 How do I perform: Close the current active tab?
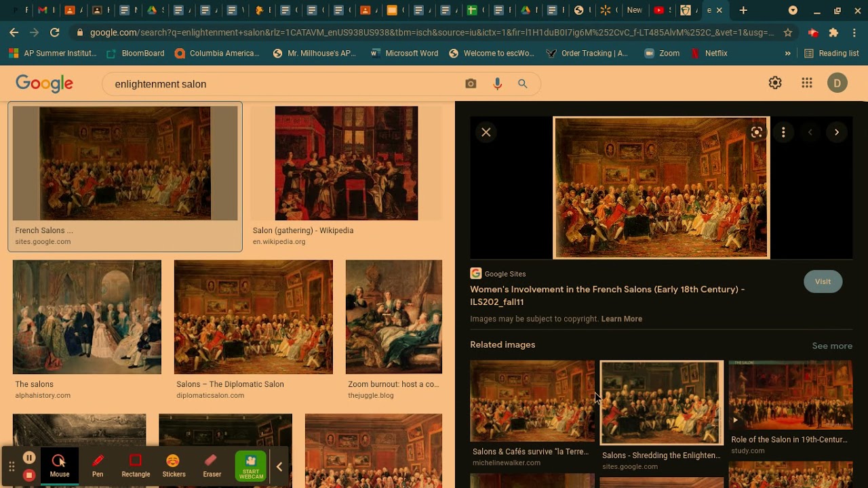[719, 10]
